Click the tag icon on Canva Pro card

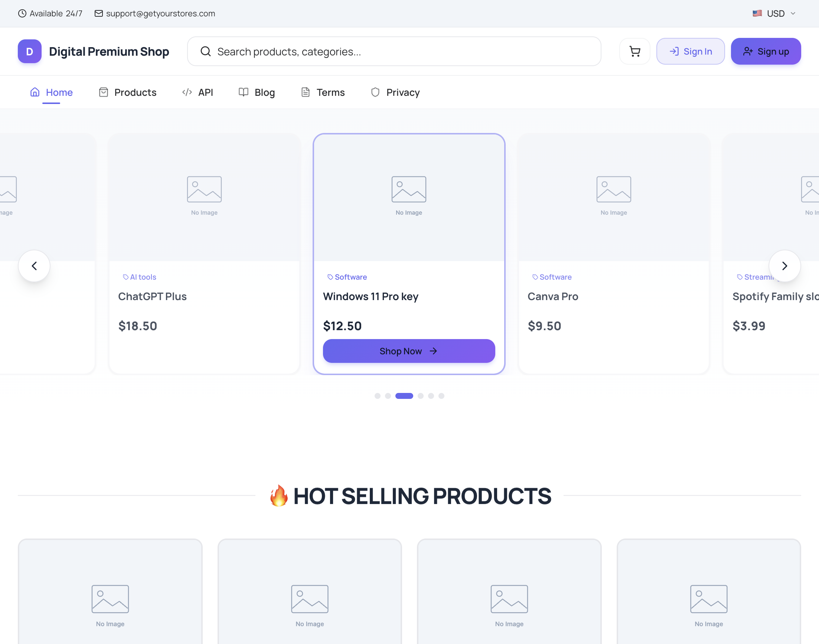pyautogui.click(x=535, y=277)
